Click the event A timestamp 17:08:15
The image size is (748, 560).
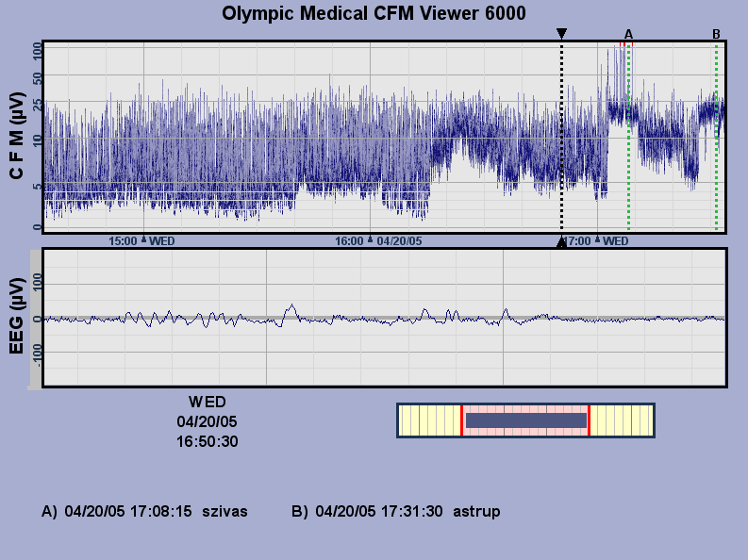(x=160, y=511)
